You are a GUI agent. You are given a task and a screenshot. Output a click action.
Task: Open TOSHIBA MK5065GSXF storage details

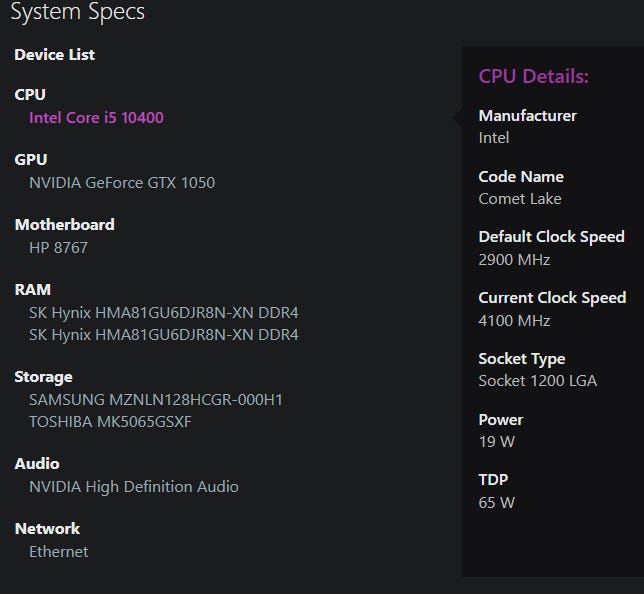(x=110, y=421)
